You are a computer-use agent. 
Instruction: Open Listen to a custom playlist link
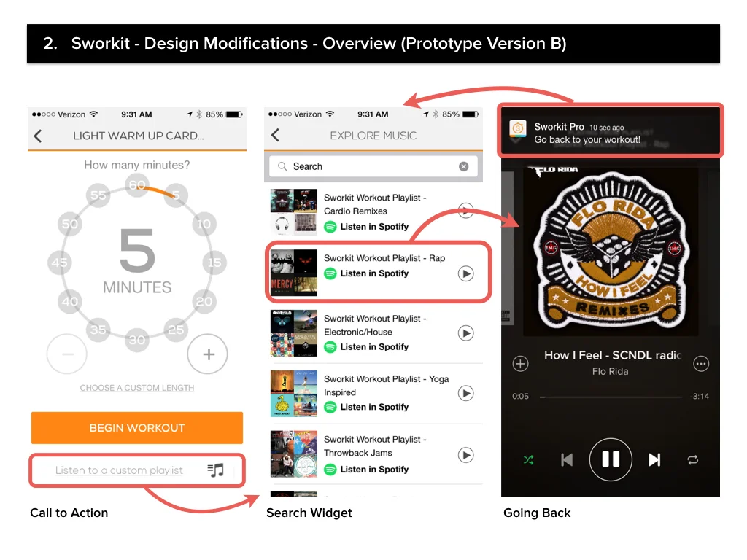coord(119,470)
